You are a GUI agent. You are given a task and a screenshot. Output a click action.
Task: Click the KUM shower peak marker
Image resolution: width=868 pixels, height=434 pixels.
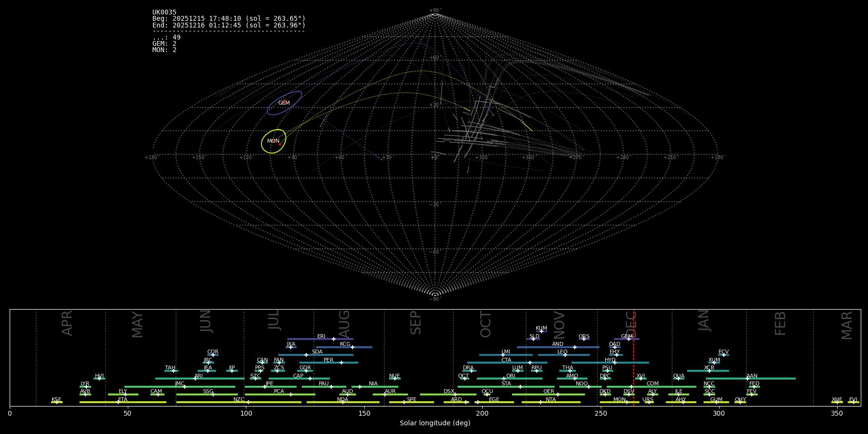click(x=541, y=331)
